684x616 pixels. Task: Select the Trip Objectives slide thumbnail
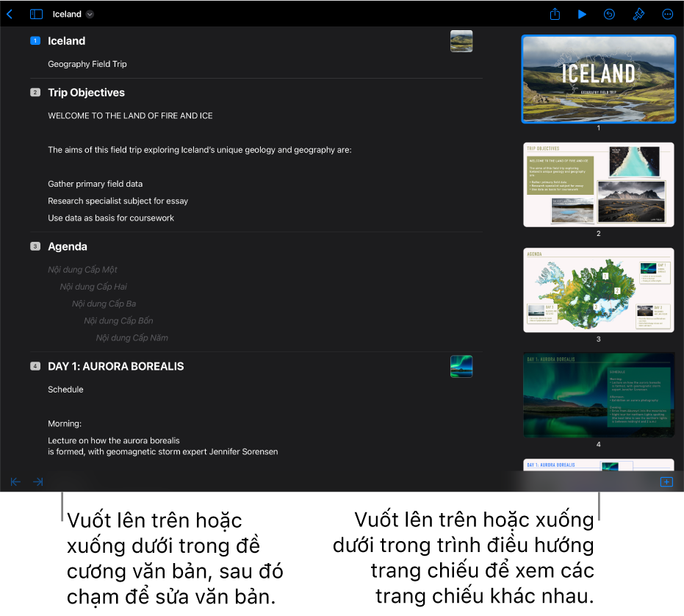point(599,185)
